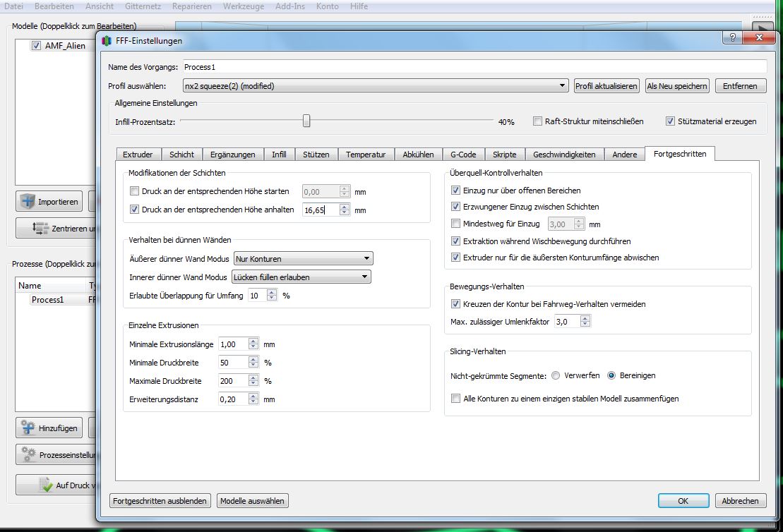The image size is (783, 532).
Task: Click the Auf Druck vorbereiten checkmark icon
Action: [x=47, y=485]
